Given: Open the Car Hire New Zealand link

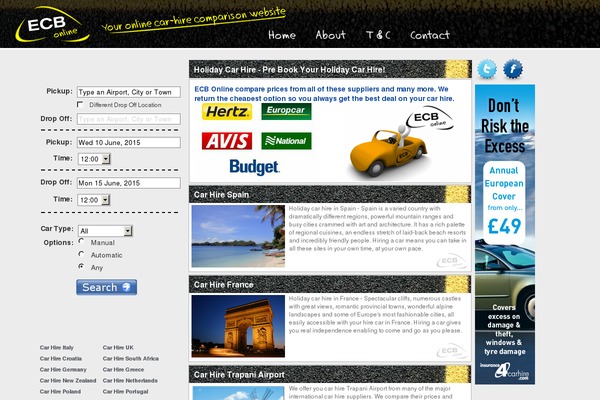Looking at the screenshot, I should [x=68, y=380].
